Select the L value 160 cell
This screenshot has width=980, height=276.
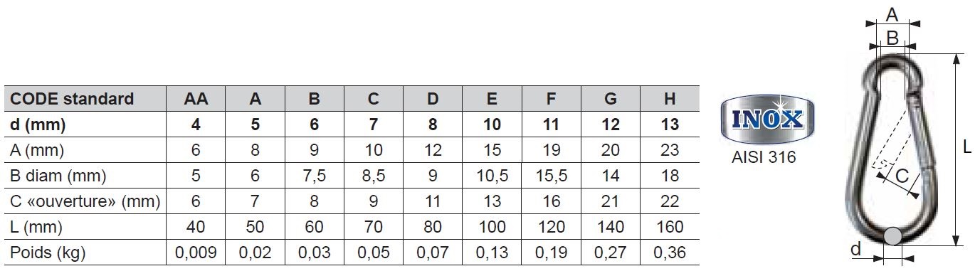[x=670, y=227]
